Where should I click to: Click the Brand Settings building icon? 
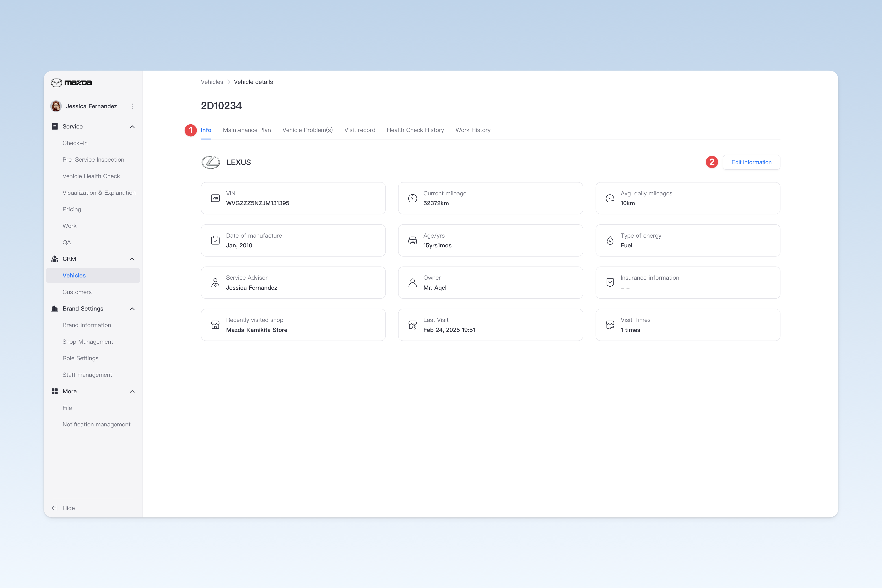[x=55, y=309]
